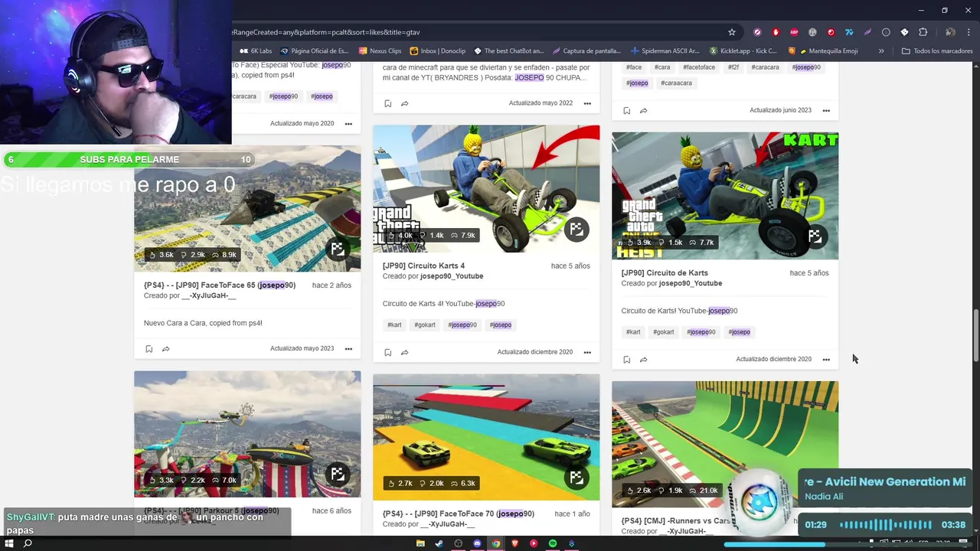Click the page vertical scrollbar thumb
Viewport: 980px width, 551px height.
point(975,336)
